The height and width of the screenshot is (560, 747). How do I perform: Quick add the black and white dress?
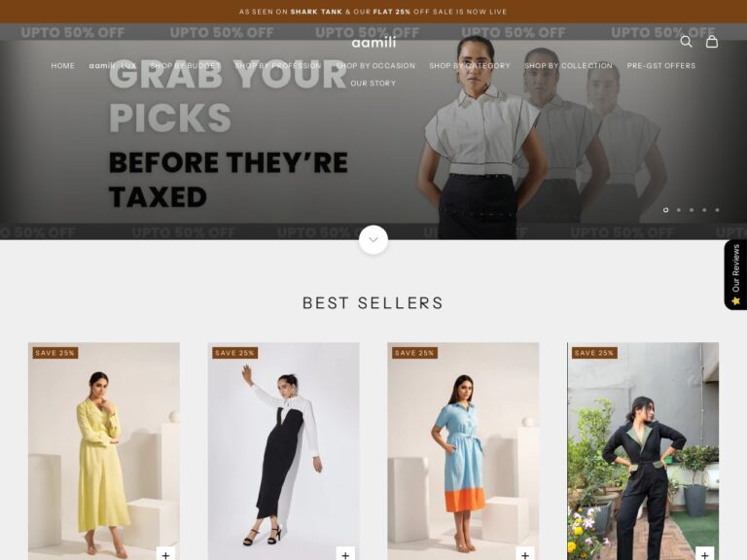point(345,554)
